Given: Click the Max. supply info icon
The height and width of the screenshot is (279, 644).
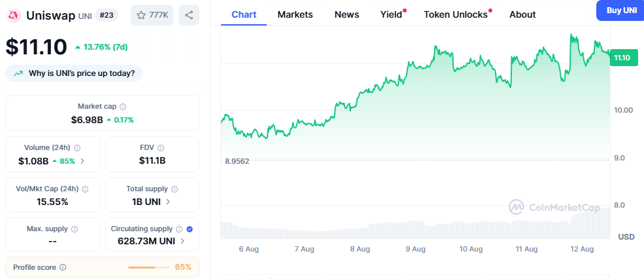Looking at the screenshot, I should point(74,229).
